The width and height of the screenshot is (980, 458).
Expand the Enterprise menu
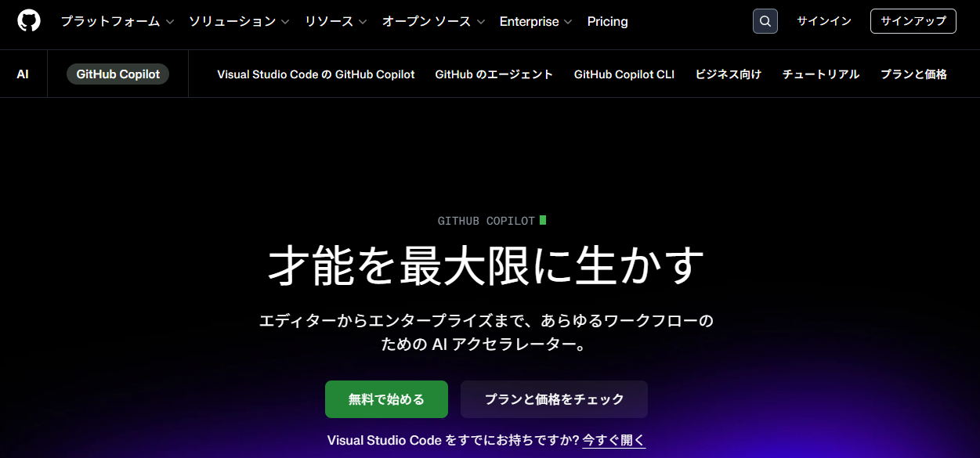[536, 21]
